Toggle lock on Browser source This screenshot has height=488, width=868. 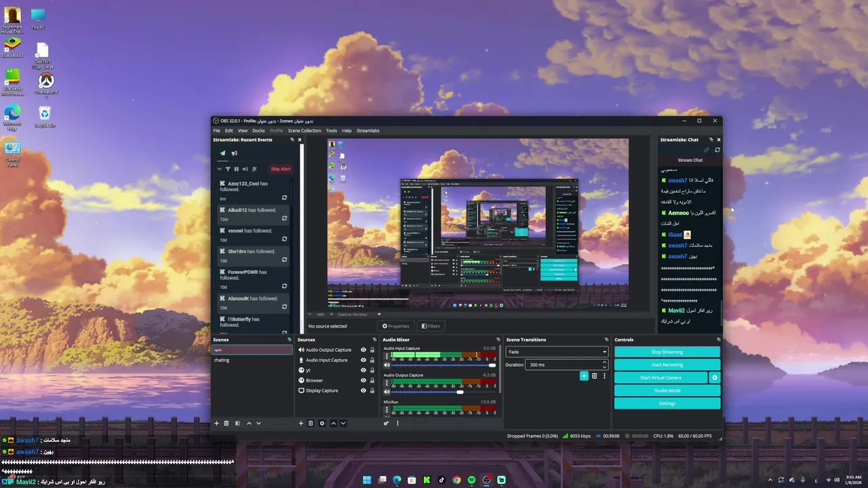tap(372, 380)
